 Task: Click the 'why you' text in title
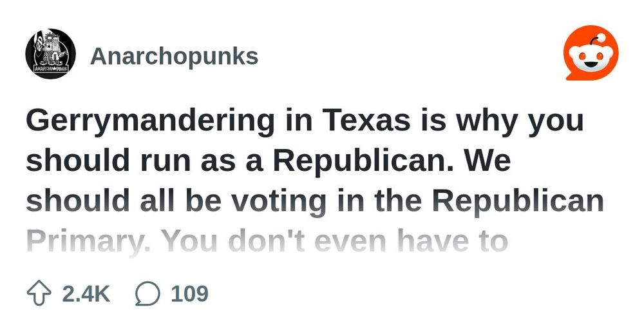519,121
